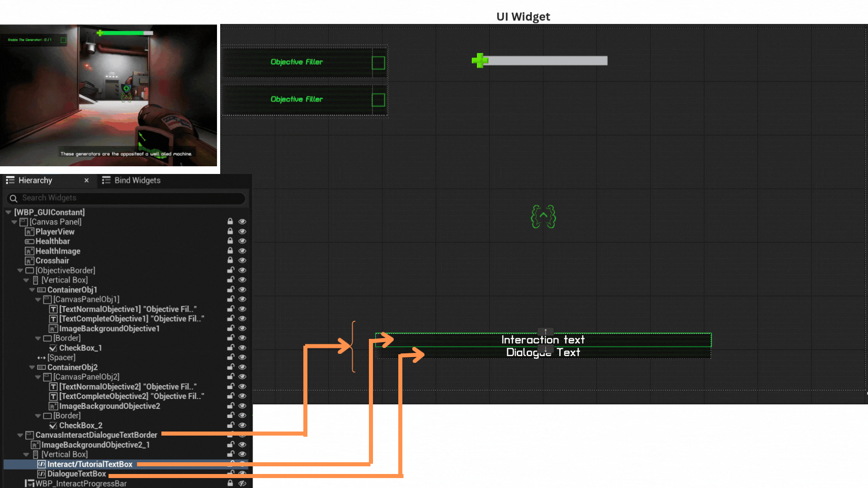
Task: Select DialogueTextBox in the hierarchy tree
Action: coord(76,474)
